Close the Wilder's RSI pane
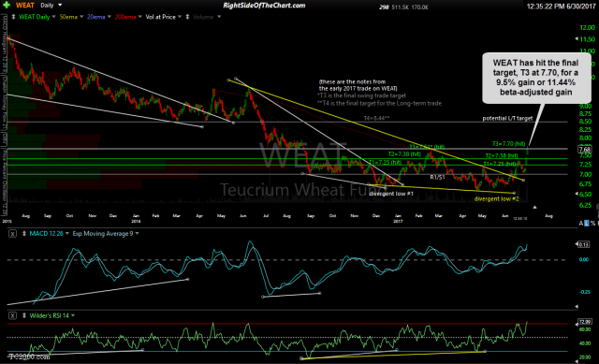This screenshot has height=364, width=599. (x=12, y=315)
